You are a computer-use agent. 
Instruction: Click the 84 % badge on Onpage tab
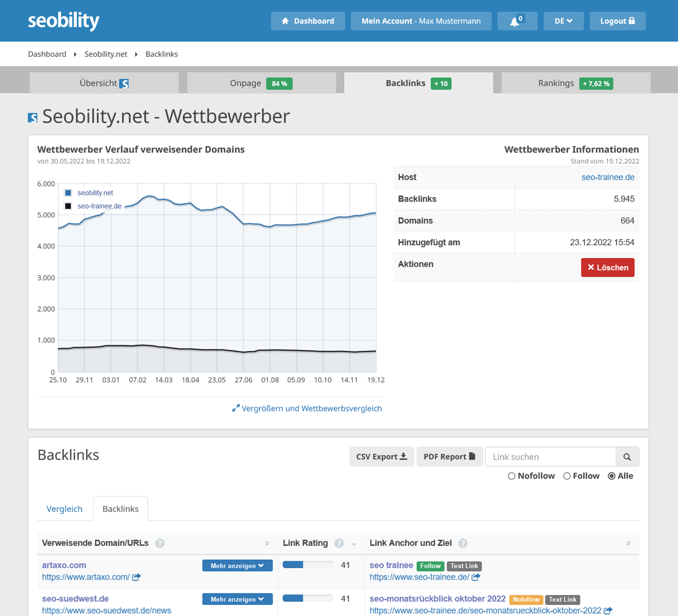click(279, 83)
